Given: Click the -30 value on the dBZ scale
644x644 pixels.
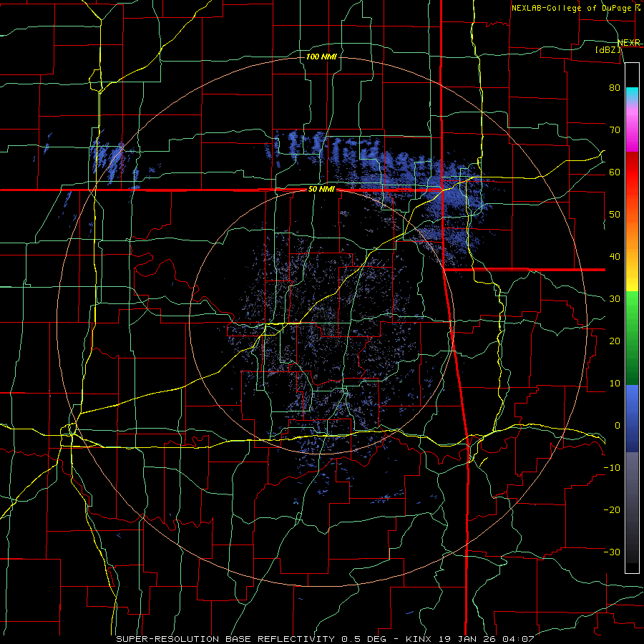Looking at the screenshot, I should click(612, 552).
